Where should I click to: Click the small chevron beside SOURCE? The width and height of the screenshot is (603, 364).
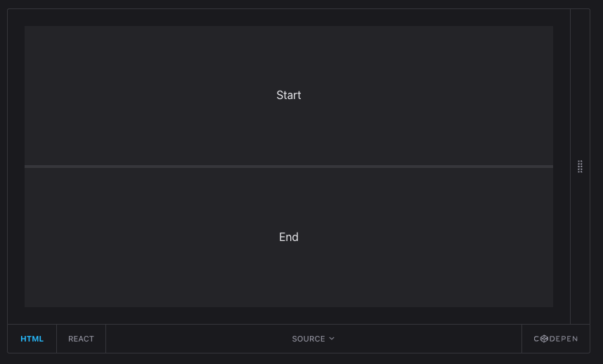tap(332, 339)
